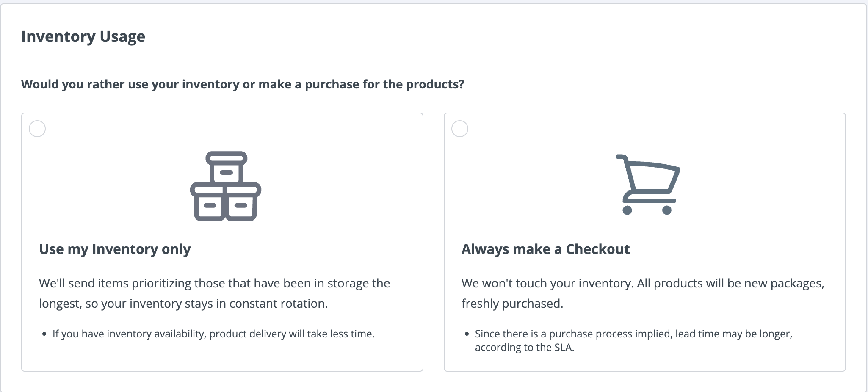Click the inventory rotation description paragraph

(x=214, y=293)
